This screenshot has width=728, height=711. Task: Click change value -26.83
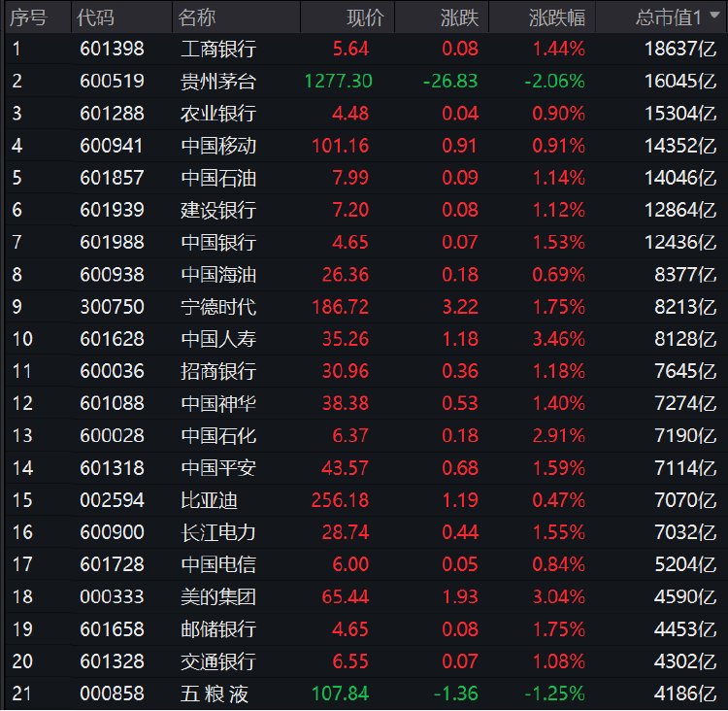(450, 82)
